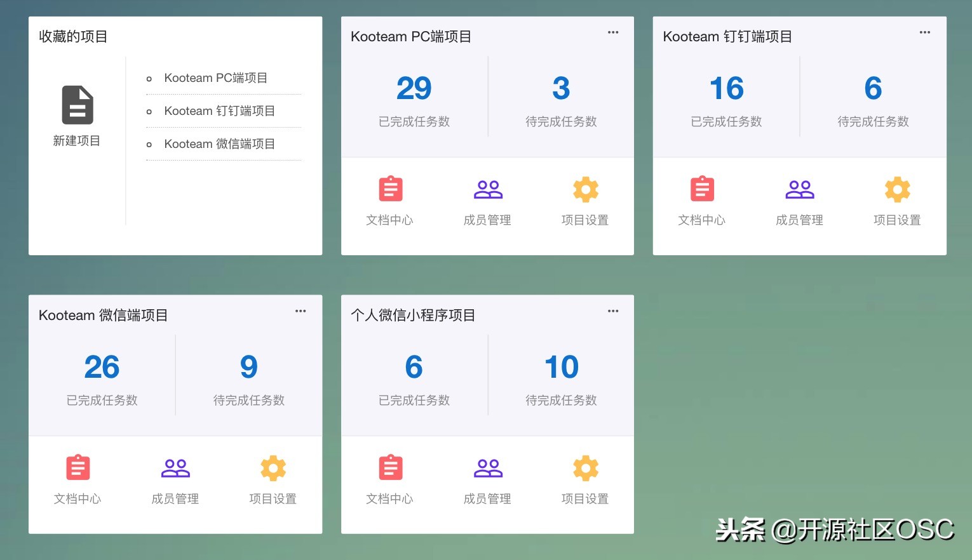Click 已完成任务数 label in PC端项目 card
The width and height of the screenshot is (972, 560).
pyautogui.click(x=414, y=122)
